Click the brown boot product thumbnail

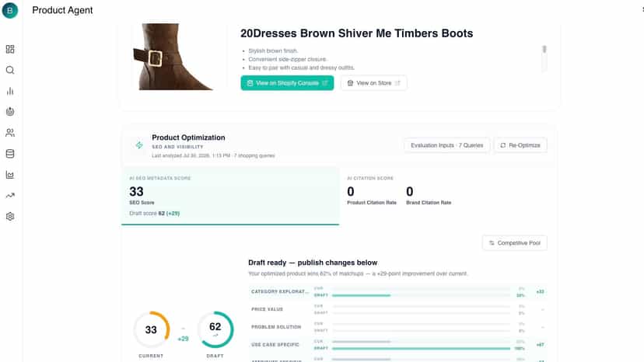pyautogui.click(x=173, y=57)
